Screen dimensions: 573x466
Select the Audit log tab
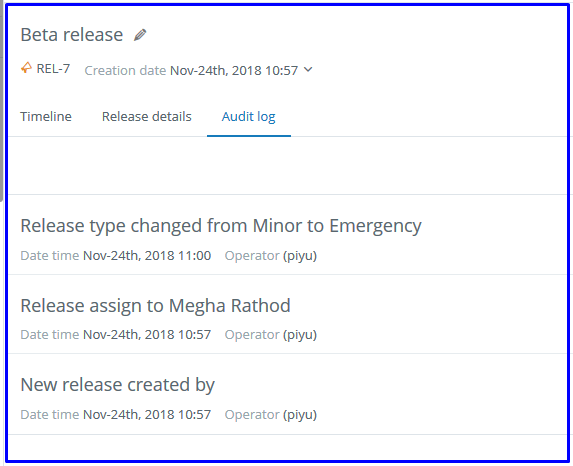pos(248,117)
